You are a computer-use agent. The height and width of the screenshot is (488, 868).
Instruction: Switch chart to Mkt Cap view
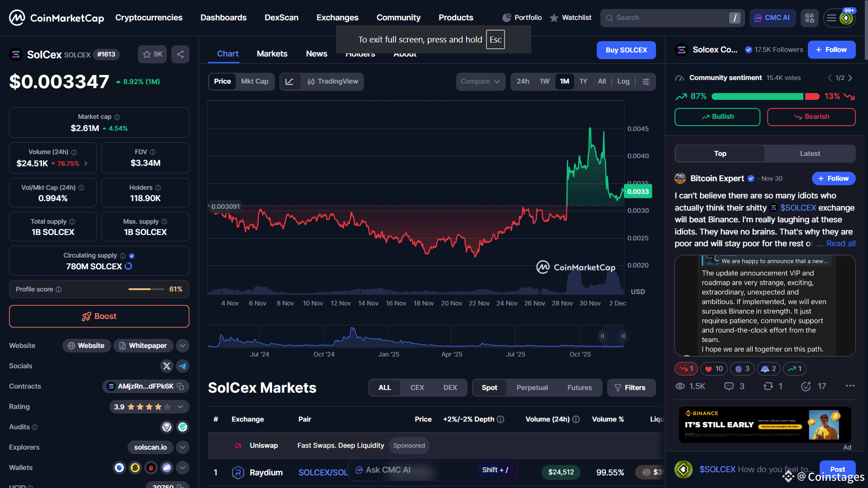[x=255, y=81]
